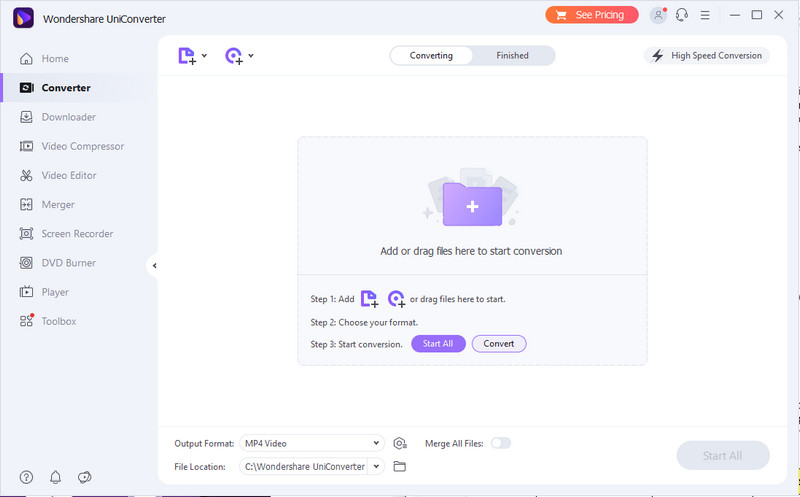Viewport: 800px width, 497px height.
Task: Open the support headset icon
Action: pos(682,15)
